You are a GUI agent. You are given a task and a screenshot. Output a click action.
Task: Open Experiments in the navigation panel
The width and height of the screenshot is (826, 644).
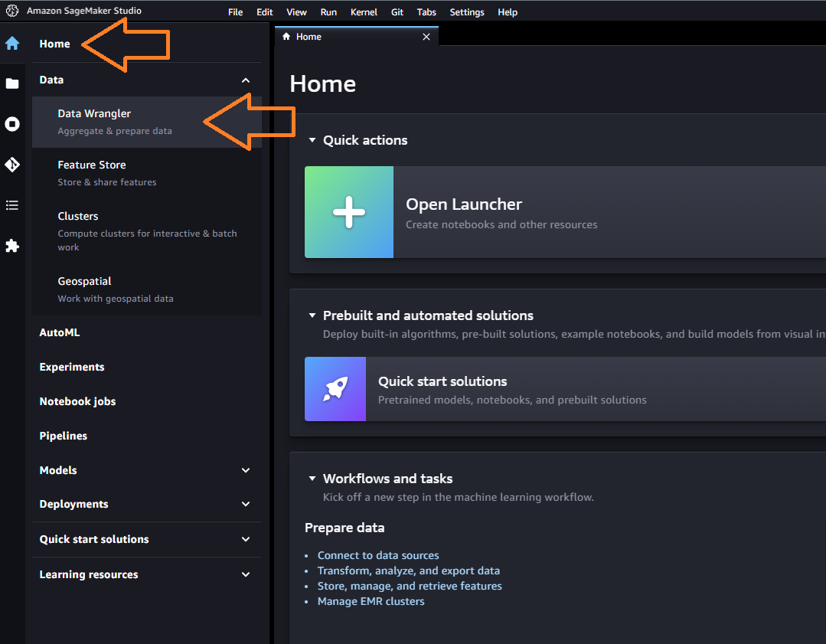72,367
